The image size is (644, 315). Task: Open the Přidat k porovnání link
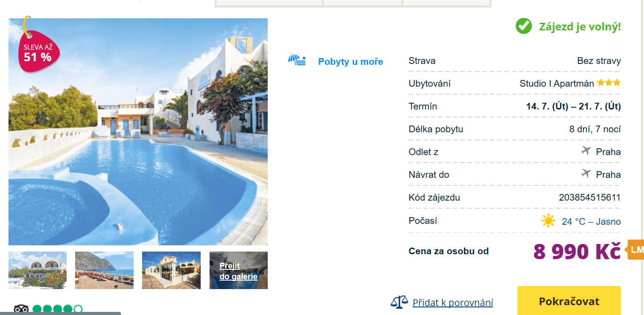[452, 303]
